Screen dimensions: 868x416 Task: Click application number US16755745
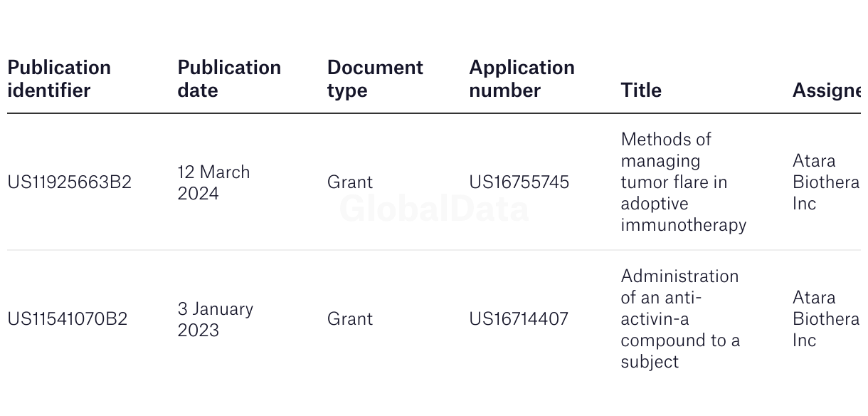click(519, 182)
